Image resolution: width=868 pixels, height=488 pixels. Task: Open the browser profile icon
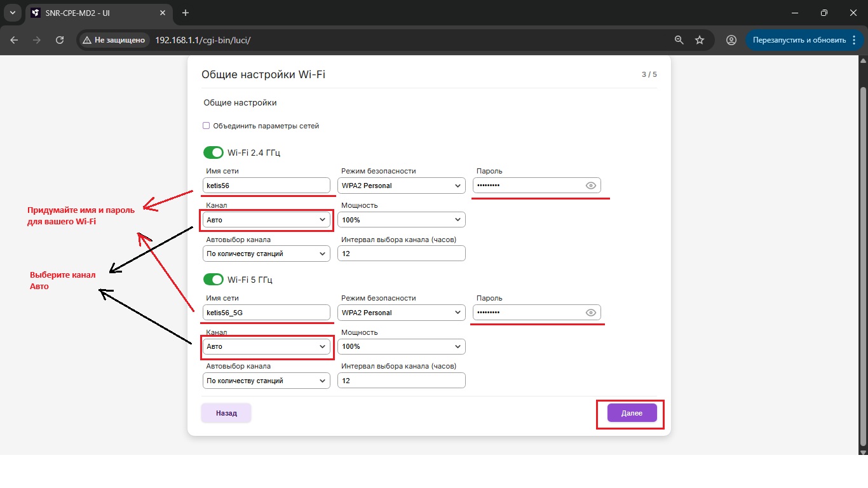click(x=731, y=40)
